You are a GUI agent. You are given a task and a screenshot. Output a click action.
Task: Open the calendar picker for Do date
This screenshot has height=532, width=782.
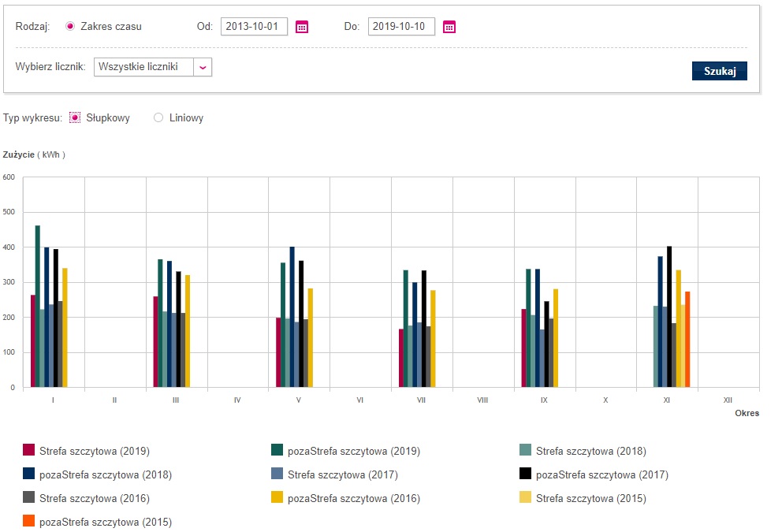click(x=449, y=27)
